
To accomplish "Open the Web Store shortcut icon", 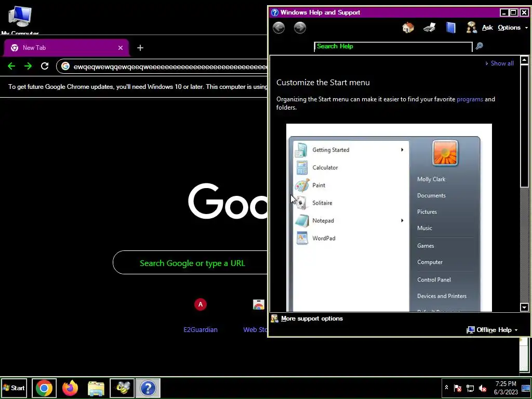I will (x=258, y=304).
